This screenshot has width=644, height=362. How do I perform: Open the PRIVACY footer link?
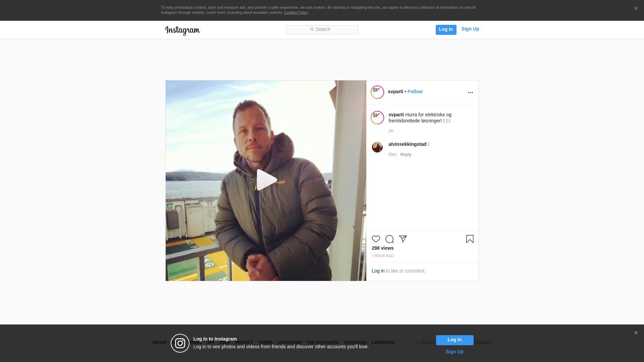click(x=244, y=343)
